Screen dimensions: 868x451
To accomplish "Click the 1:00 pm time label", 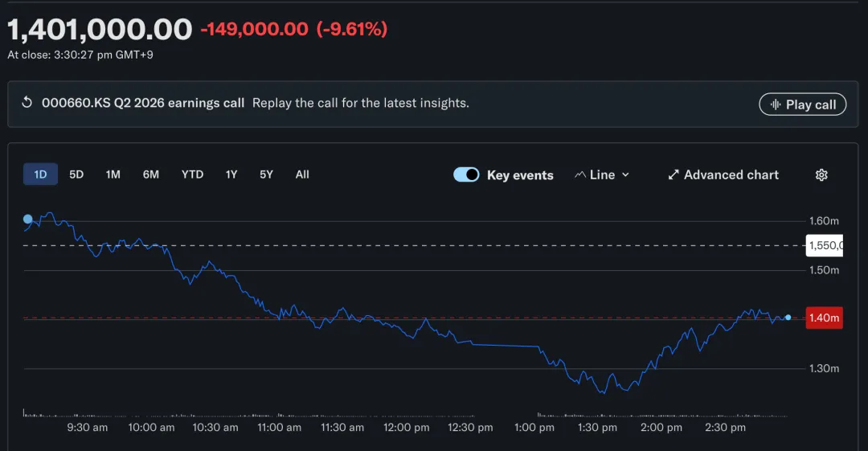I will tap(534, 428).
